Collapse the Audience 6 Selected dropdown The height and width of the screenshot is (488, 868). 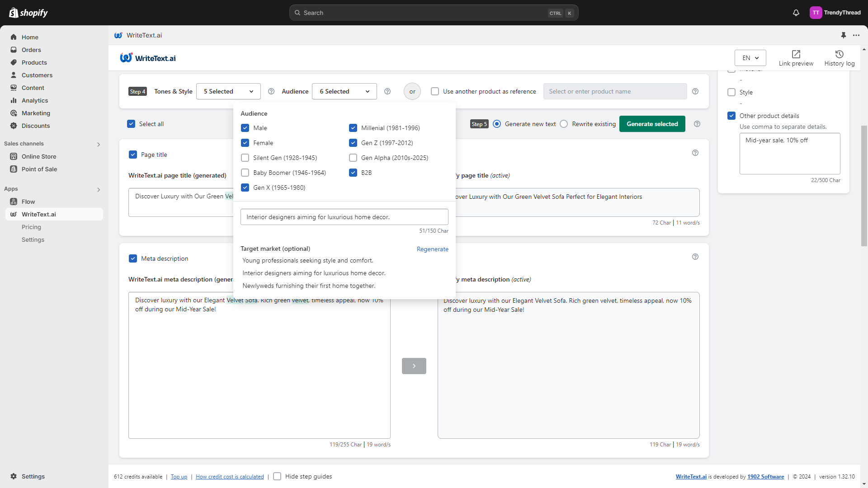point(344,91)
